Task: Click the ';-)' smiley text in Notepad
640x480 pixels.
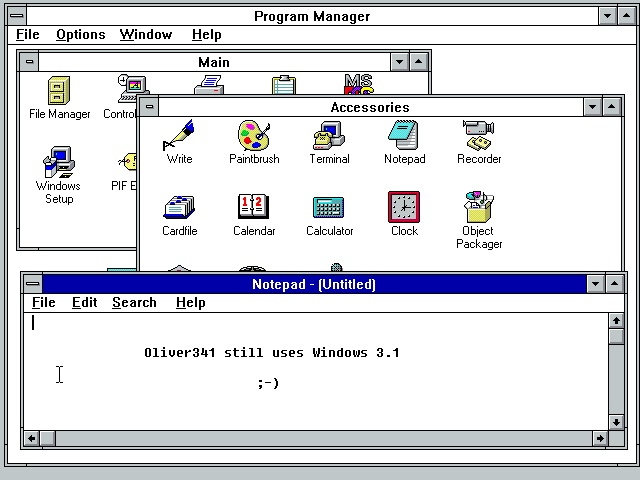Action: (x=268, y=383)
